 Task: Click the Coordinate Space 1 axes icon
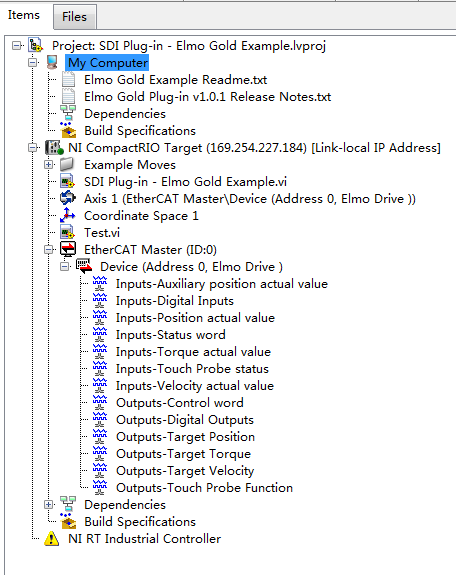(68, 215)
